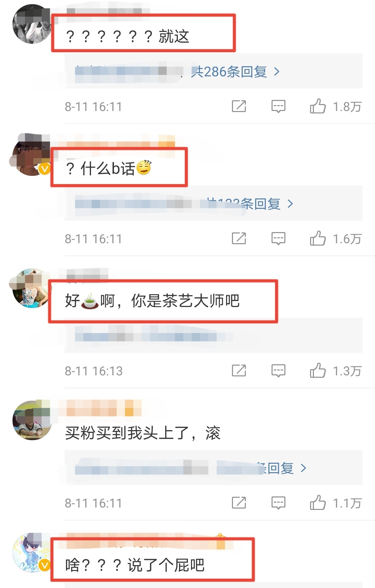The height and width of the screenshot is (588, 375).
Task: Expand 共286条回复 replies
Action: tap(235, 72)
